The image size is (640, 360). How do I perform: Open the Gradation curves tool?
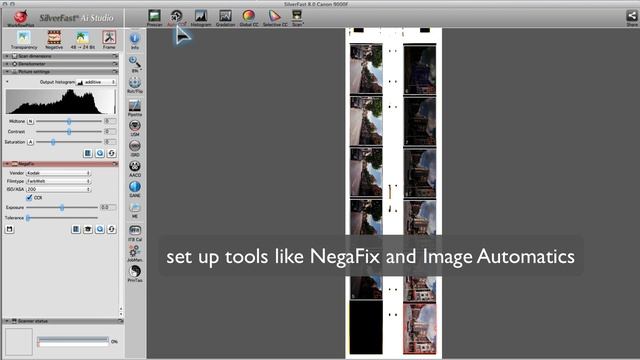225,18
